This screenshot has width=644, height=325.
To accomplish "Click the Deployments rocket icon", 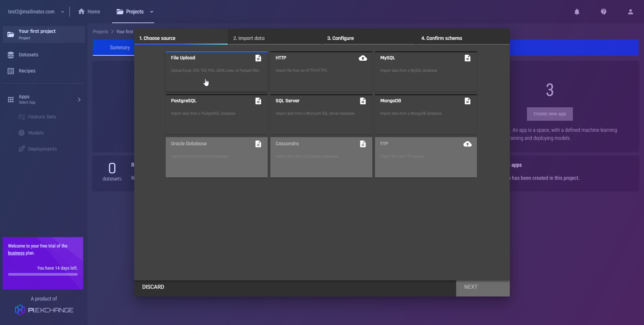I will (21, 149).
